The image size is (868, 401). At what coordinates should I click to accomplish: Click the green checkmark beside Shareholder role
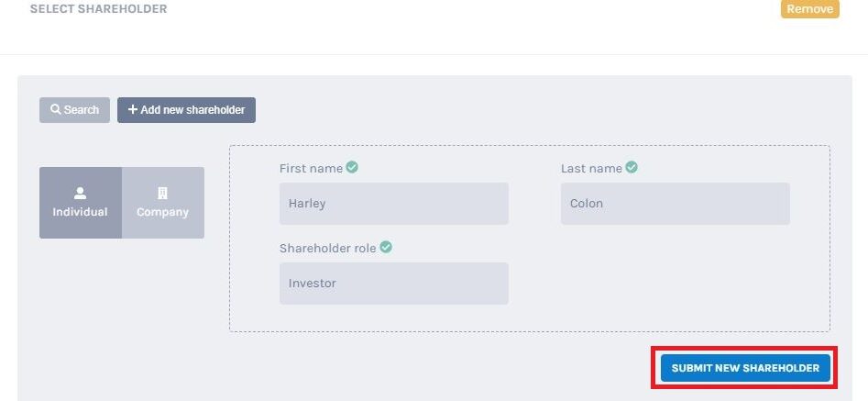click(386, 247)
